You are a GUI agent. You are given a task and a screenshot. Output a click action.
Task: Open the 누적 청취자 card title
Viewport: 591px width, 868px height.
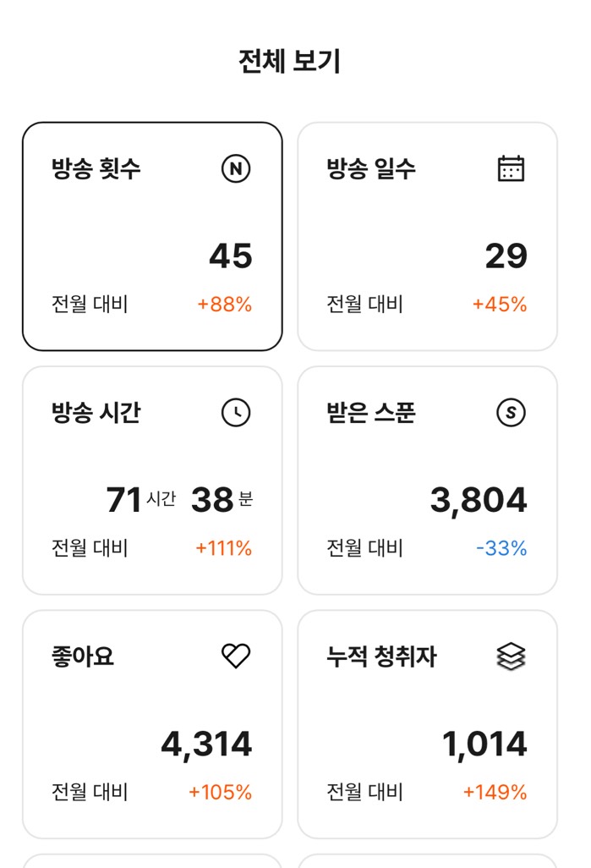click(381, 656)
